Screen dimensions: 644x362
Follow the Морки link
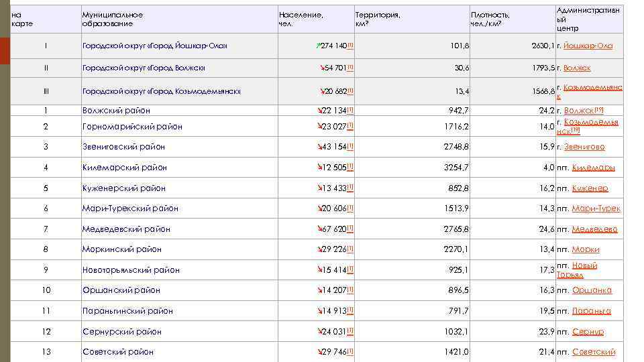[x=586, y=249]
